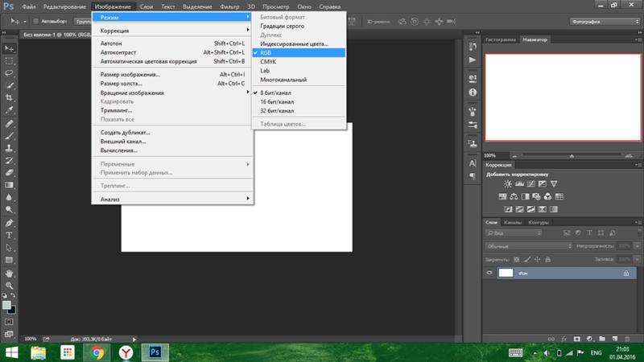Open the opacity Непрозрачность dropdown
644x362 pixels.
tap(637, 246)
